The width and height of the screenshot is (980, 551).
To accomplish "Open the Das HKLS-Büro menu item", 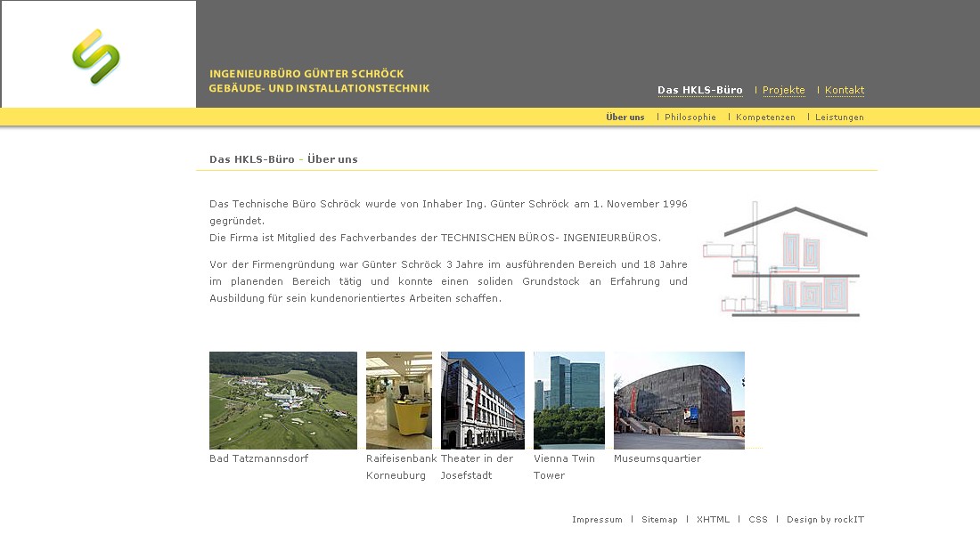I will pos(699,91).
